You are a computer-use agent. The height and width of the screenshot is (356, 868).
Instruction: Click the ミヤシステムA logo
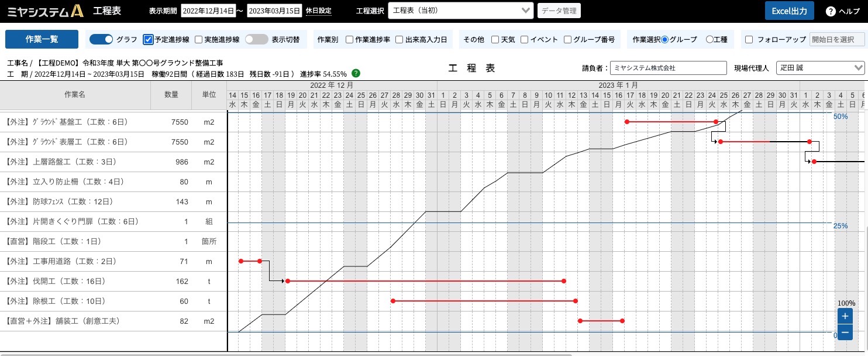45,11
